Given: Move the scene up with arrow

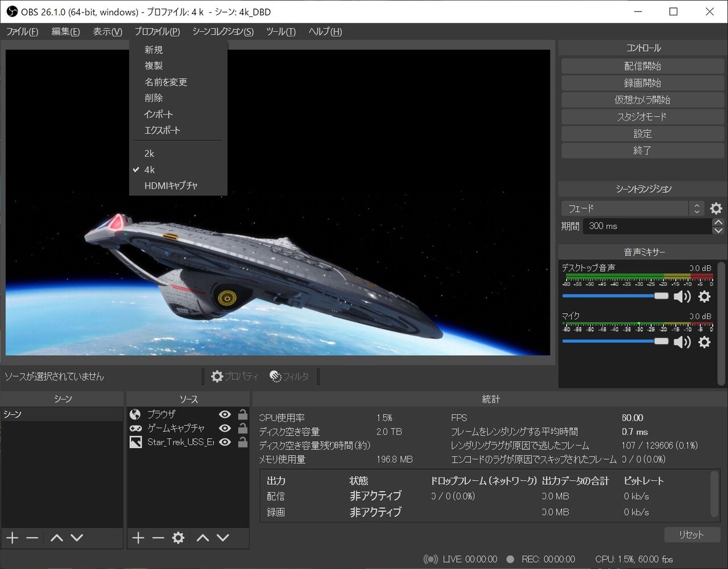Looking at the screenshot, I should (56, 538).
